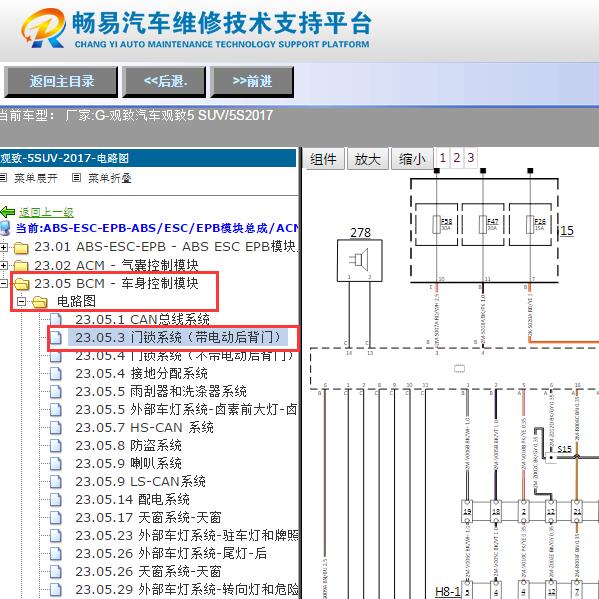
Task: Open 23.05.4 接地分配系统
Action: (x=141, y=373)
